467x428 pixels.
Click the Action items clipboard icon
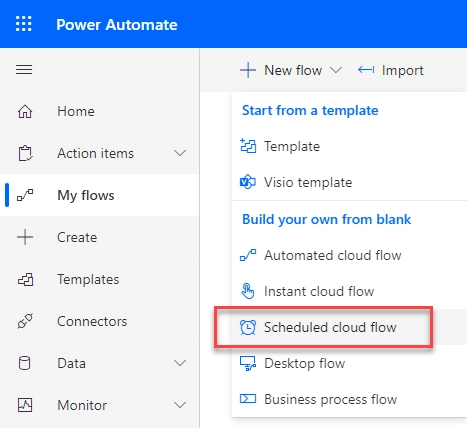(25, 153)
